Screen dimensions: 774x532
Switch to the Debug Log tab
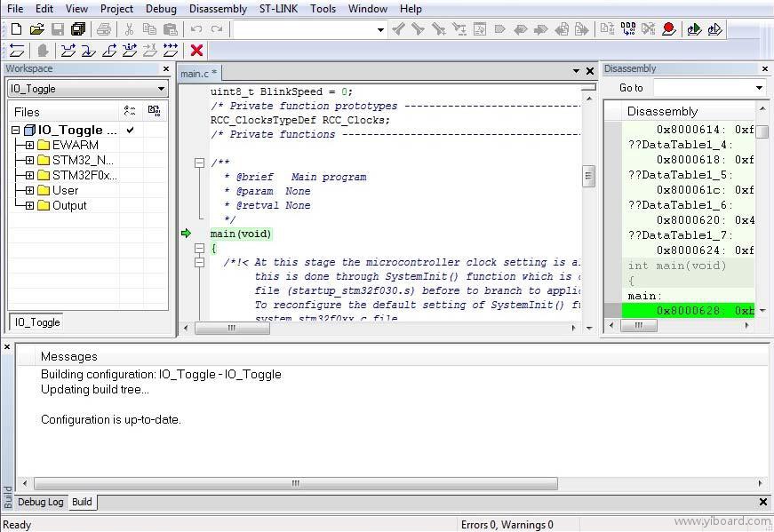(41, 502)
